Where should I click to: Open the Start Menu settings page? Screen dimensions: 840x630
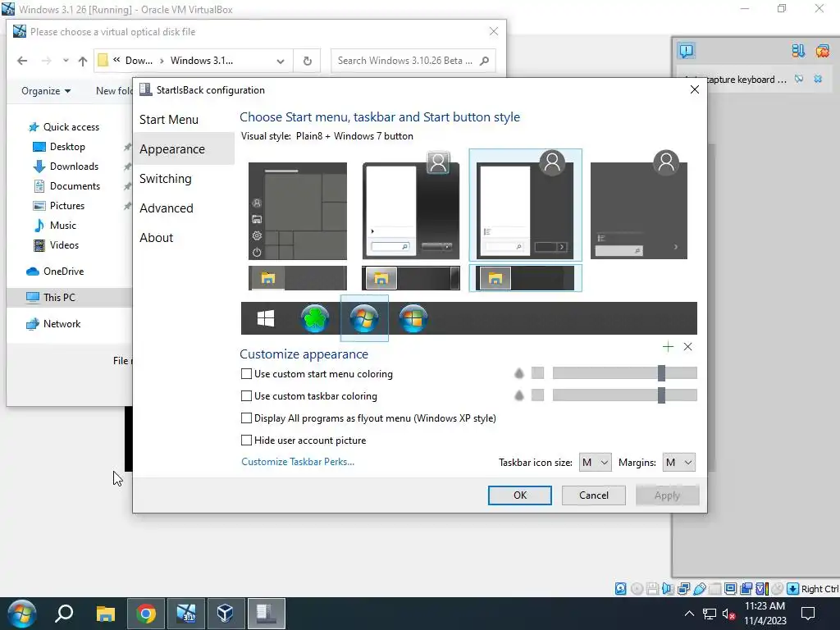pos(169,120)
